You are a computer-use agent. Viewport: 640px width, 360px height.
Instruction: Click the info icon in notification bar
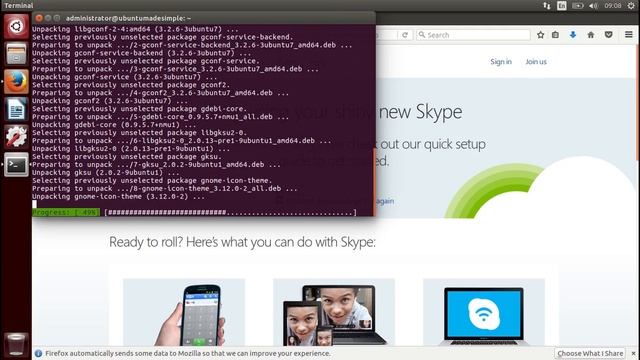pyautogui.click(x=38, y=353)
